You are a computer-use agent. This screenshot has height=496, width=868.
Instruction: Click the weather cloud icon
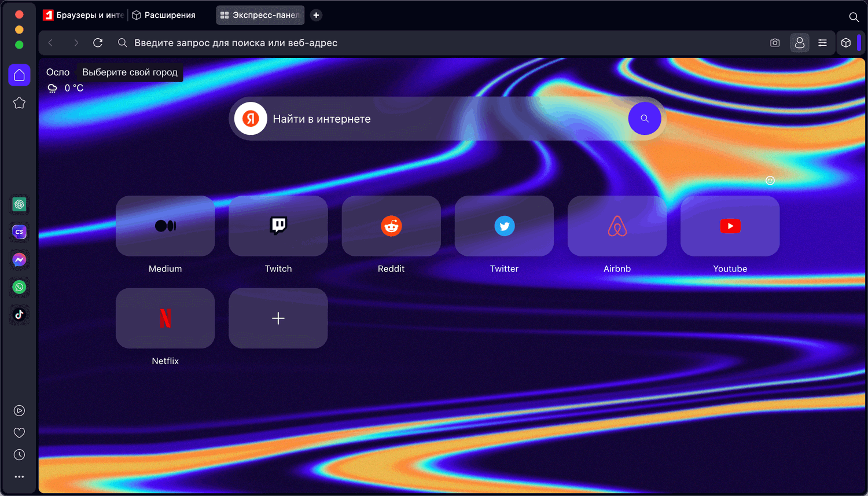pos(53,88)
